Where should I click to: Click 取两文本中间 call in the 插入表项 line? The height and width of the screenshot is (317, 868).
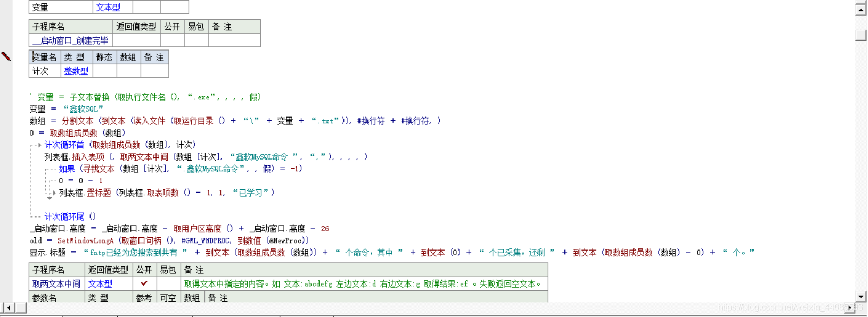tap(144, 157)
